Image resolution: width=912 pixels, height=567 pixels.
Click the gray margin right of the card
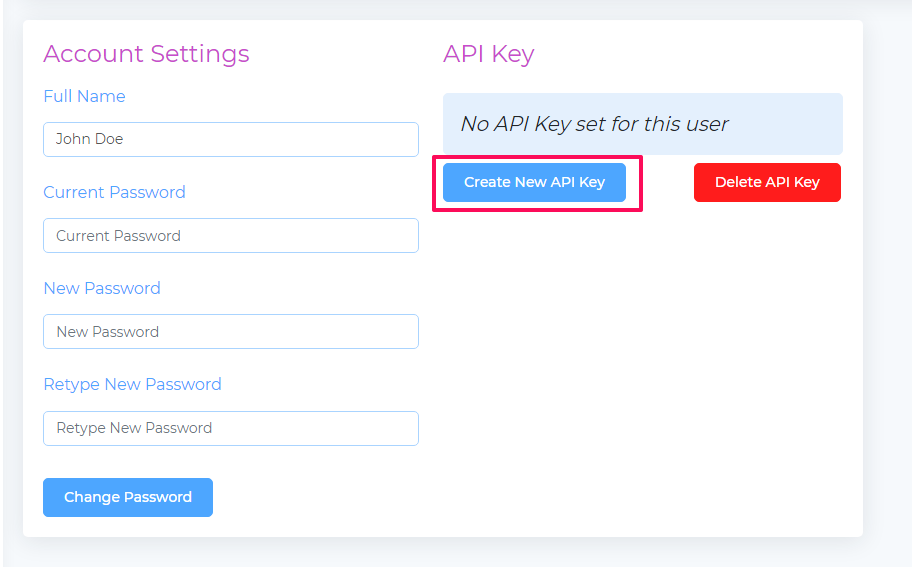click(x=888, y=279)
